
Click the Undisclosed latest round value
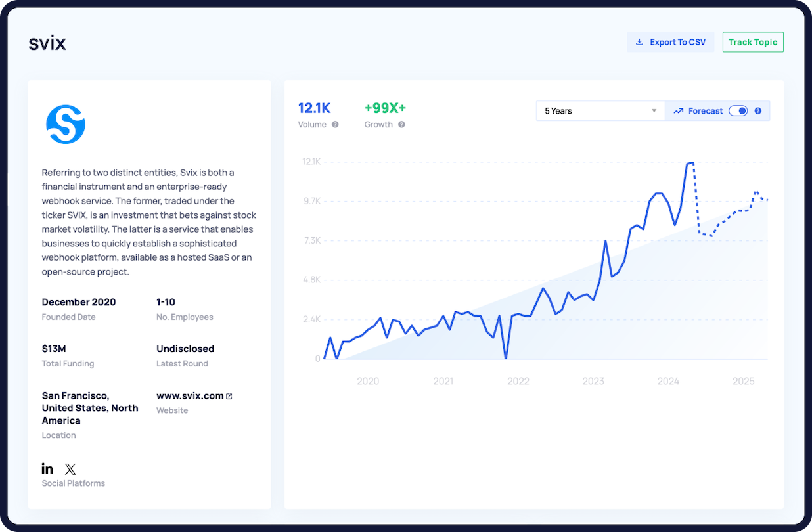(x=185, y=349)
